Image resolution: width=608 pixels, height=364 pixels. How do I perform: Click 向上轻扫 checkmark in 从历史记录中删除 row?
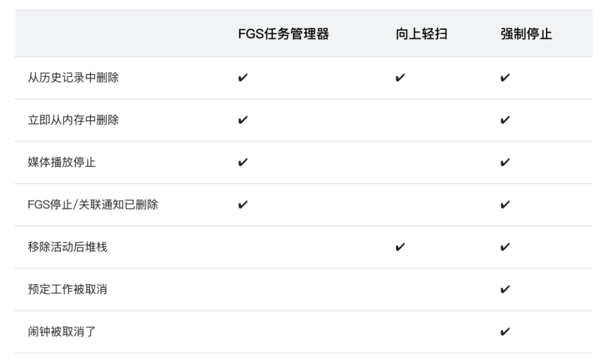[x=400, y=78]
